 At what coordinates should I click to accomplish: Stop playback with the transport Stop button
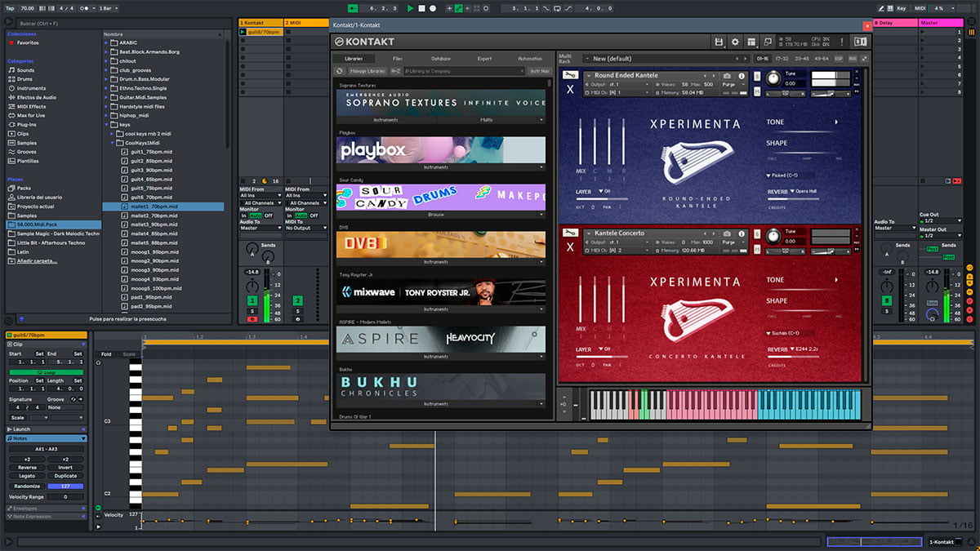[x=422, y=8]
